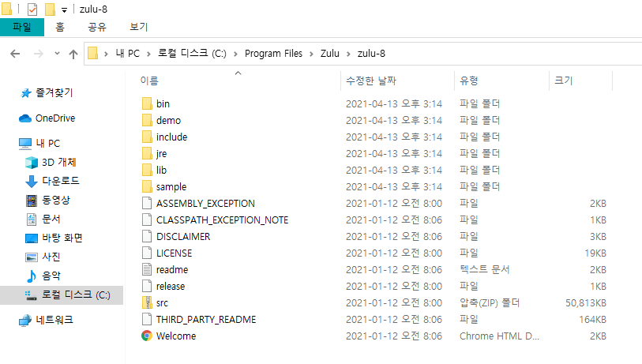The image size is (642, 364).
Task: Click the bin folder icon
Action: [x=147, y=103]
